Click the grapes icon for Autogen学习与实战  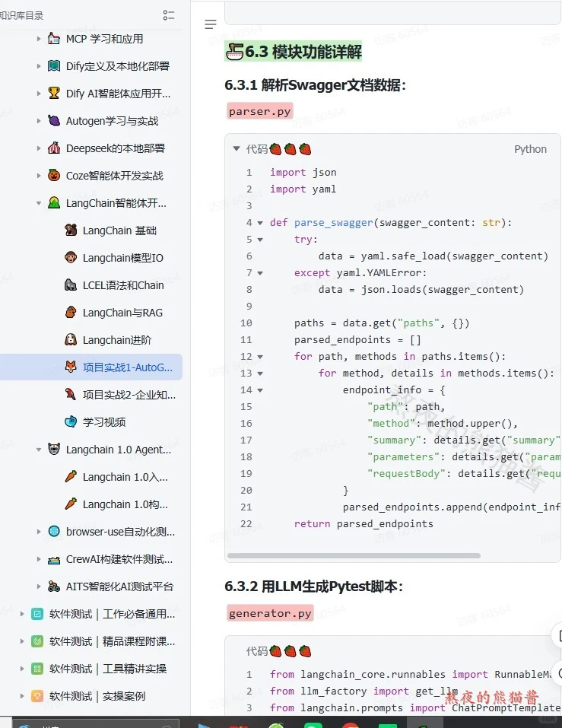pyautogui.click(x=54, y=121)
